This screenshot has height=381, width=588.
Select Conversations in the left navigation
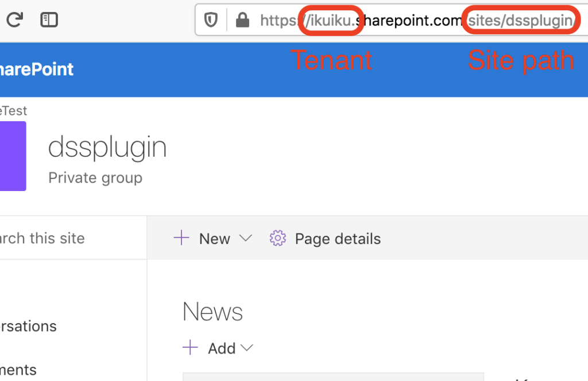coord(28,326)
